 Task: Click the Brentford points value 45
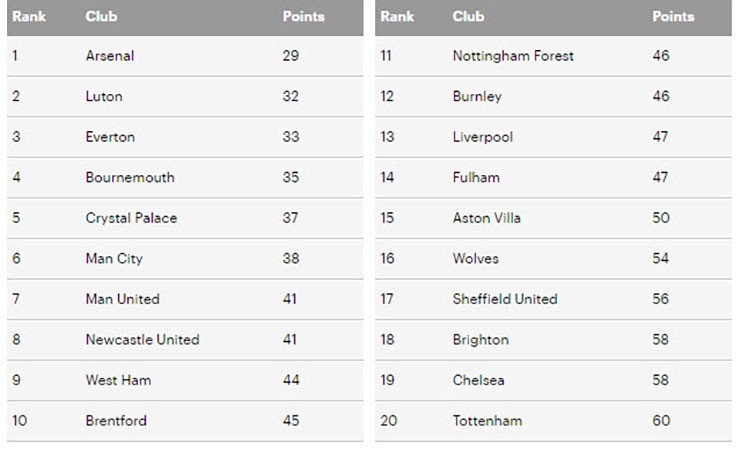click(291, 421)
